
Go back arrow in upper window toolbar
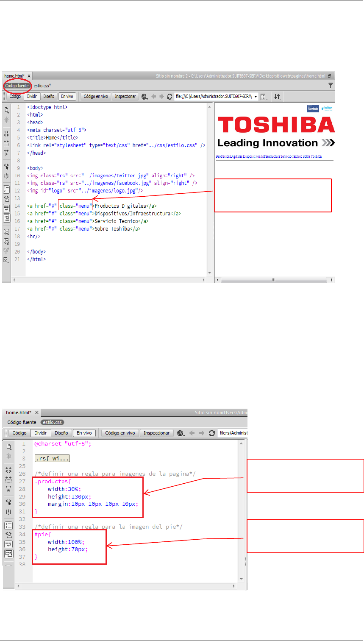coord(154,97)
